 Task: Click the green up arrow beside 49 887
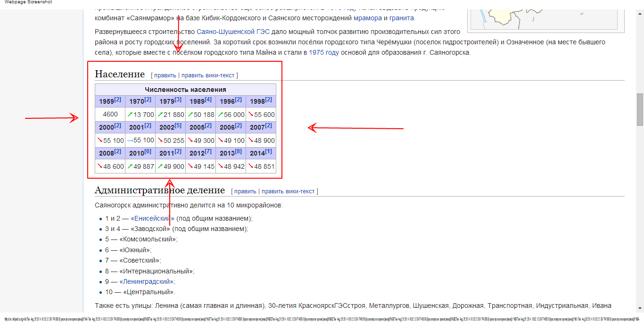[x=130, y=166]
